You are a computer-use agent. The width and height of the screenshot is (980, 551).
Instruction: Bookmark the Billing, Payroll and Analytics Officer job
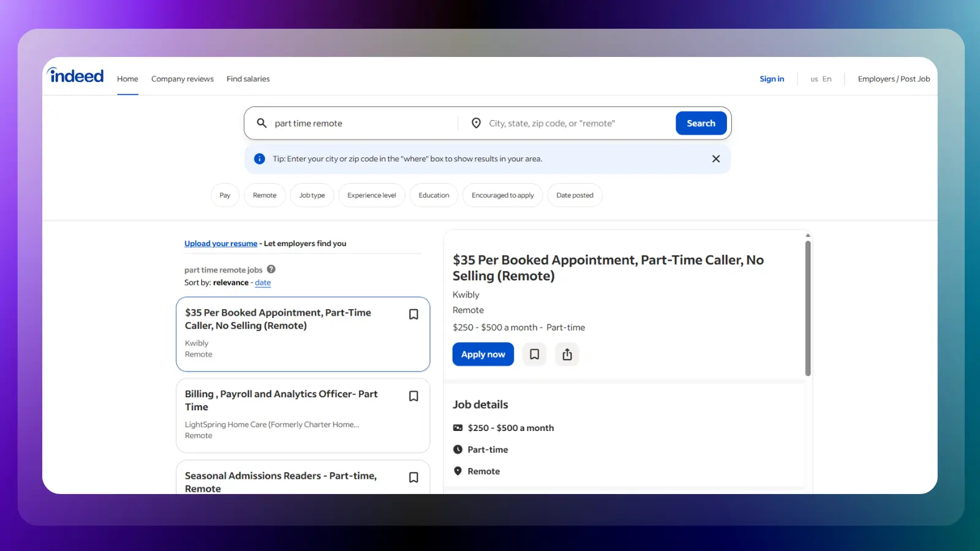pos(413,396)
